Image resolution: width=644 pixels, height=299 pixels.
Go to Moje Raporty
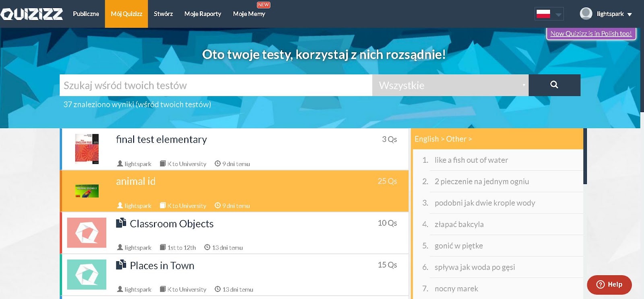203,14
